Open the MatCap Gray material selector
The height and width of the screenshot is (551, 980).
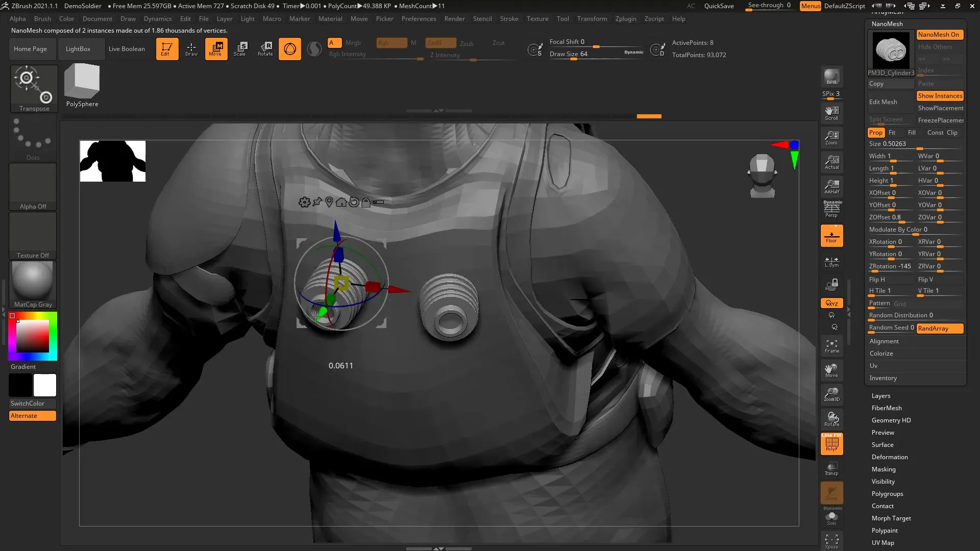coord(33,285)
